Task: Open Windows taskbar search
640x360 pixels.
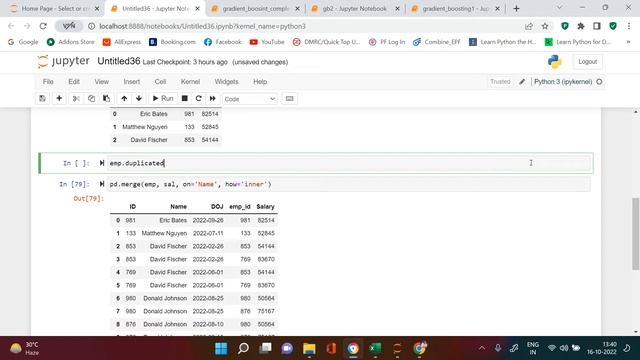Action: tap(243, 348)
